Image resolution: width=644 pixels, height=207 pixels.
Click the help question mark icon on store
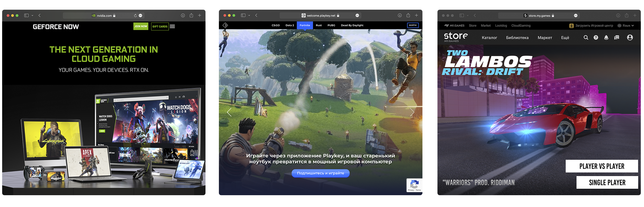(596, 37)
